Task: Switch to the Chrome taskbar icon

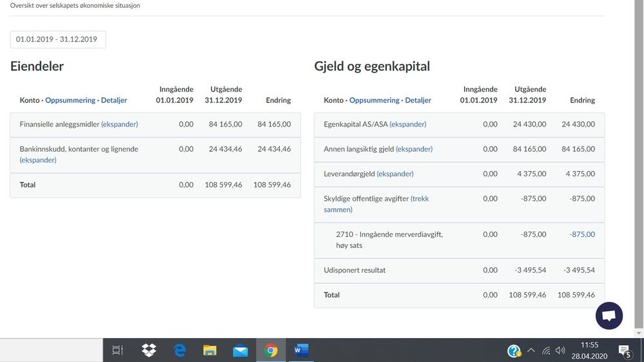Action: pyautogui.click(x=271, y=350)
